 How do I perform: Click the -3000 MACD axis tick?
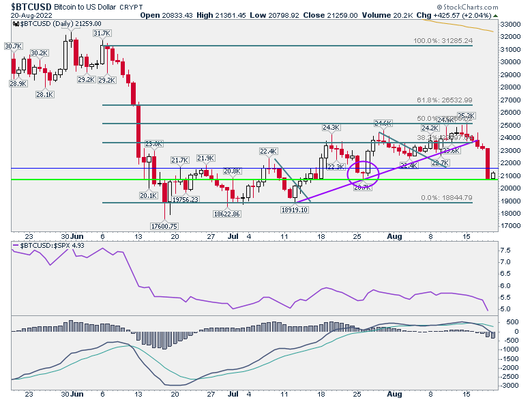509,386
